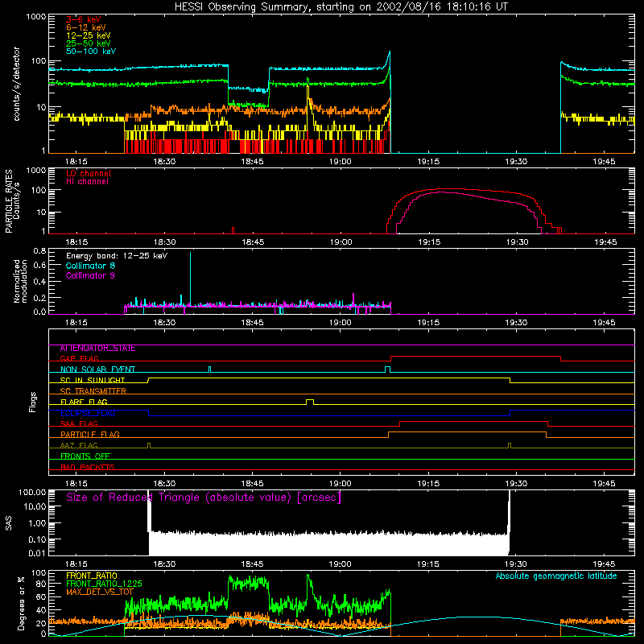Viewport: 644px width, 644px height.
Task: Click the FLARE_FLAG label
Action: click(x=84, y=402)
